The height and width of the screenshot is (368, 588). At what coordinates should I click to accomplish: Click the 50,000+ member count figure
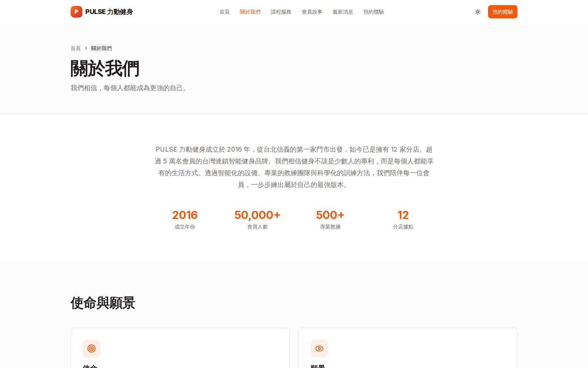[257, 215]
